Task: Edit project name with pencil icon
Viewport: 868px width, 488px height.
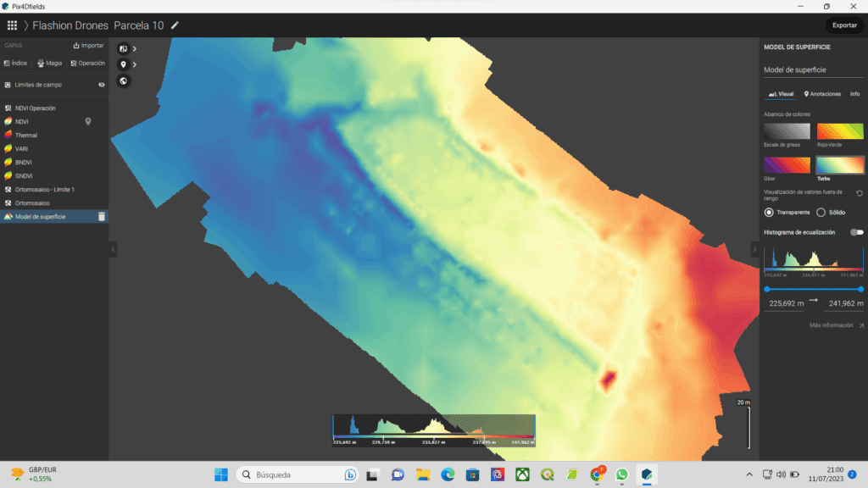Action: tap(175, 25)
